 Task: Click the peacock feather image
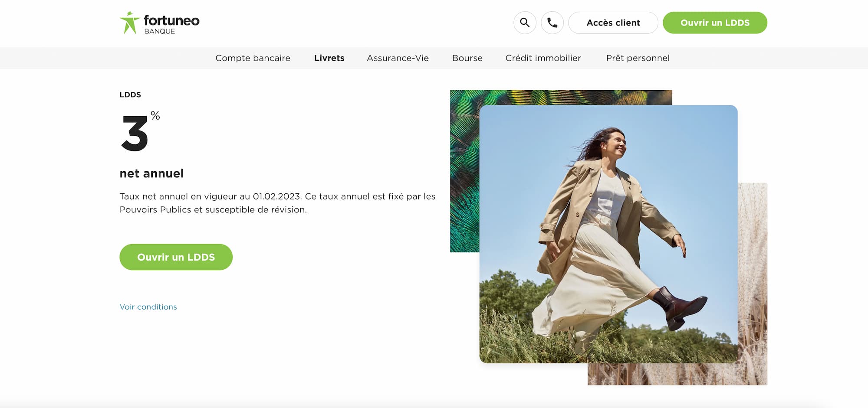[x=464, y=173]
